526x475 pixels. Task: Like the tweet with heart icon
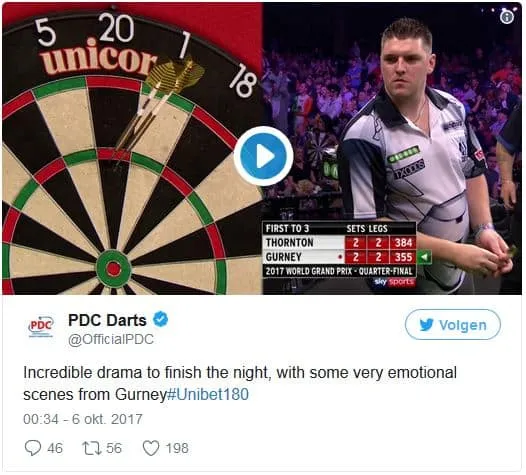coord(151,448)
